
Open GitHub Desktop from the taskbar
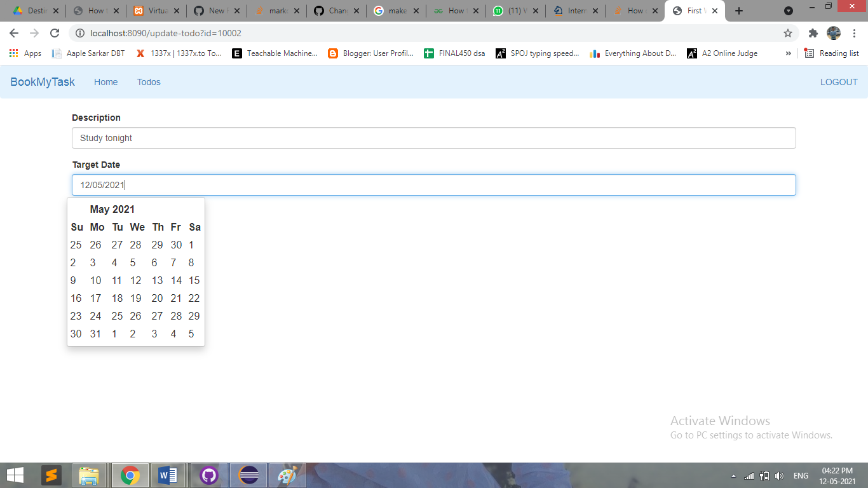209,475
